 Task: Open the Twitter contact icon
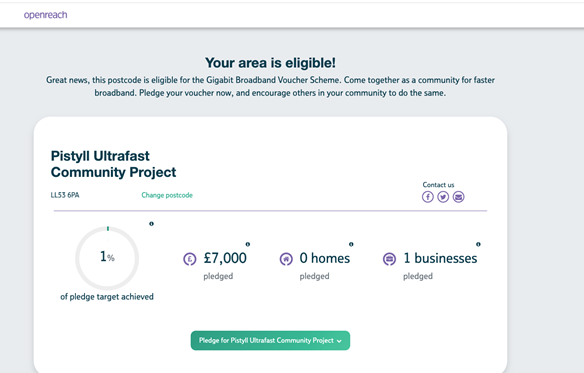point(443,197)
